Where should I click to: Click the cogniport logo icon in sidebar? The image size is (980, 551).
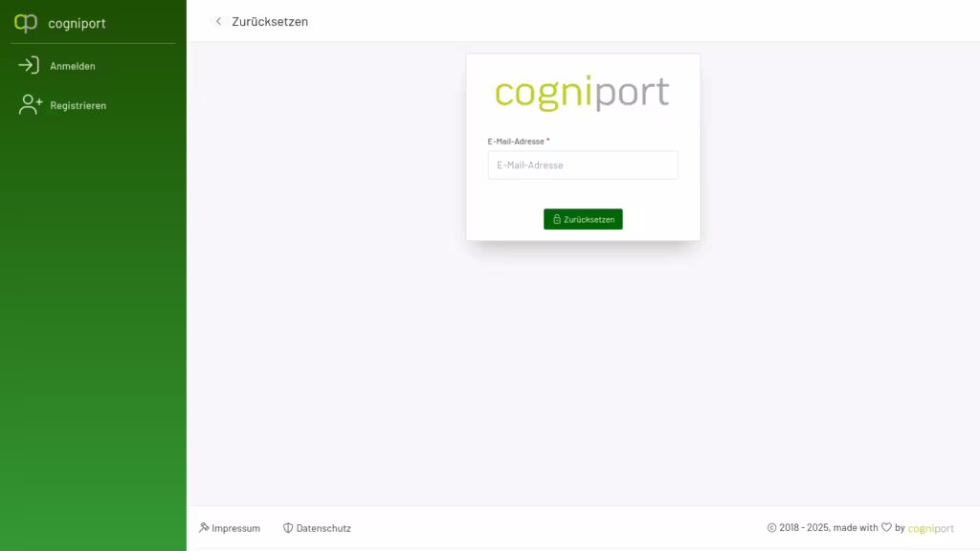tap(26, 23)
